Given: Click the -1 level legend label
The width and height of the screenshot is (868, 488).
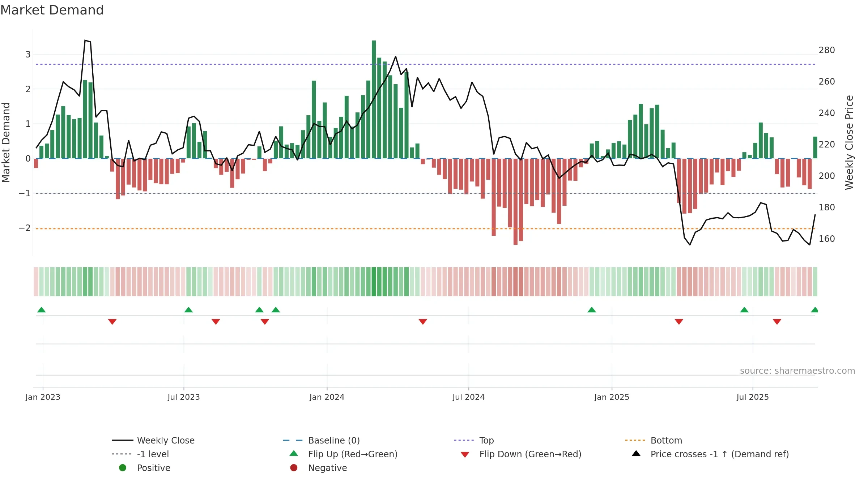Looking at the screenshot, I should (153, 454).
